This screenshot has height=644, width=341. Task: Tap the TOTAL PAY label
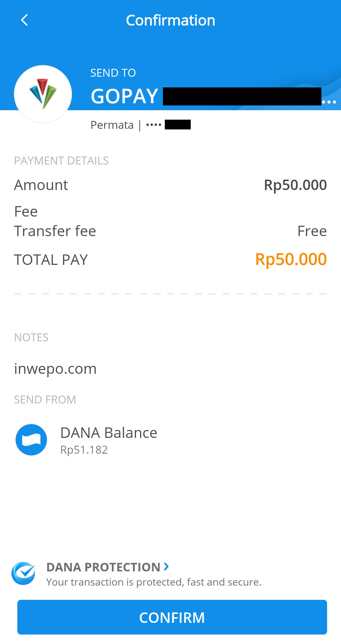coord(51,260)
